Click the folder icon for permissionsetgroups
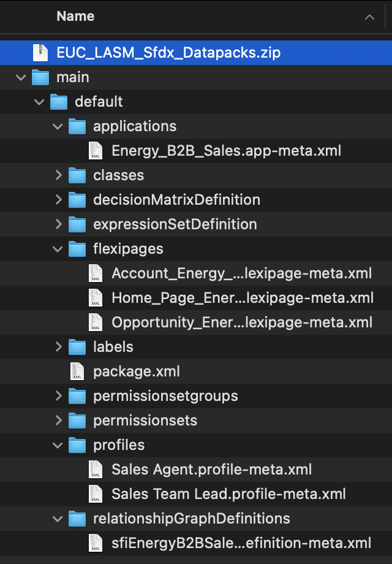The image size is (392, 564). tap(77, 396)
